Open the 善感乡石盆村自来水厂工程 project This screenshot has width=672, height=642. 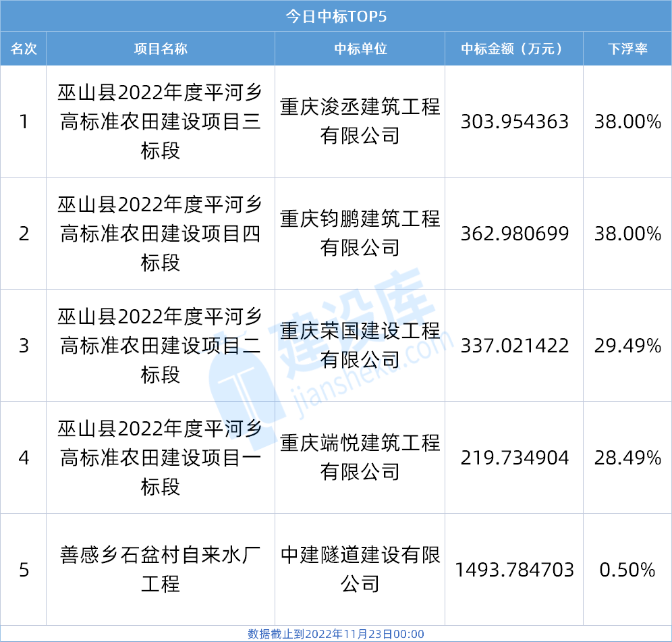coord(161,569)
